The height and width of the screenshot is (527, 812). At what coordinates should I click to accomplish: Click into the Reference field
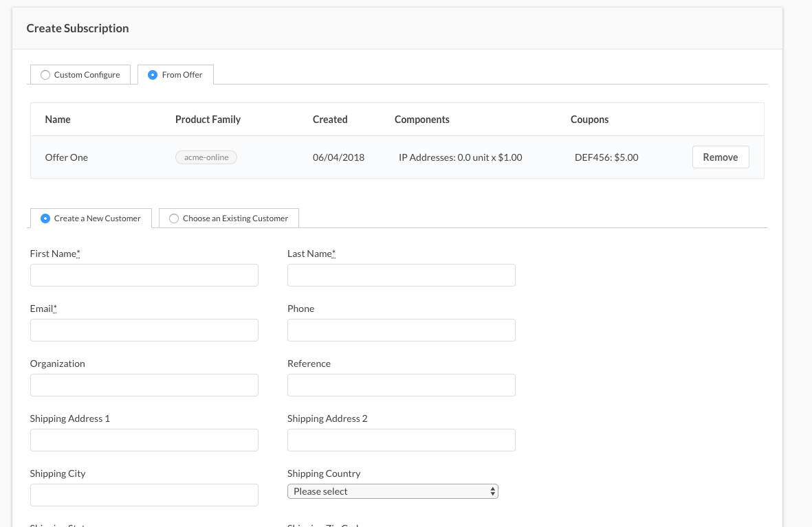[401, 385]
